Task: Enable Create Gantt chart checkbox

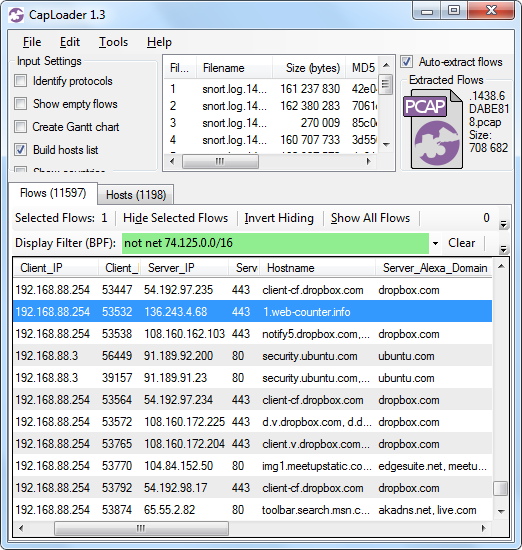Action: pos(20,127)
